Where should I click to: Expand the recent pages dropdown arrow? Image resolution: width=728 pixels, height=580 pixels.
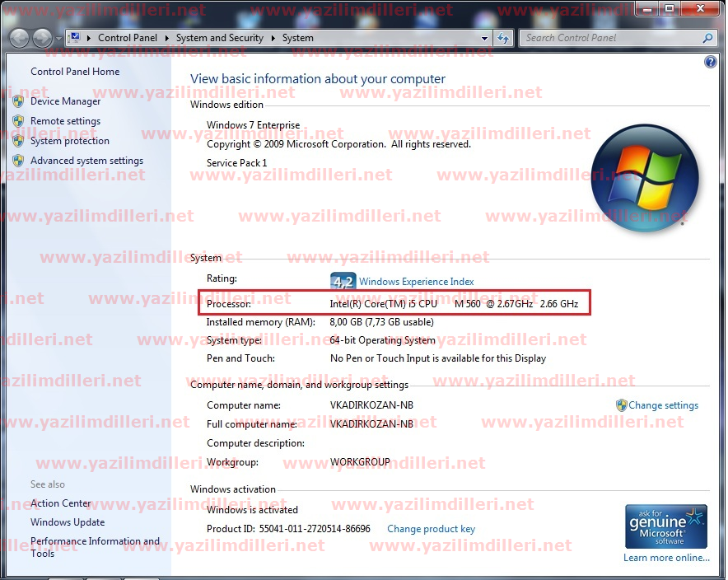tap(58, 38)
